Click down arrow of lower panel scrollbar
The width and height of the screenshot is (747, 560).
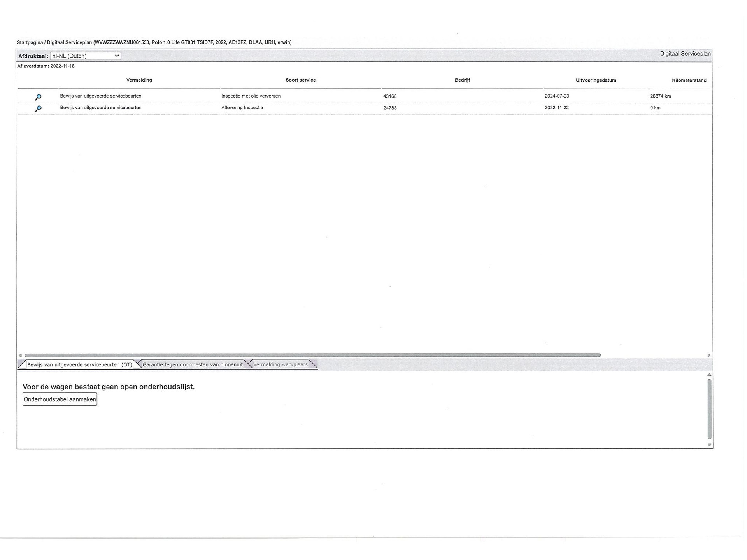pyautogui.click(x=709, y=445)
